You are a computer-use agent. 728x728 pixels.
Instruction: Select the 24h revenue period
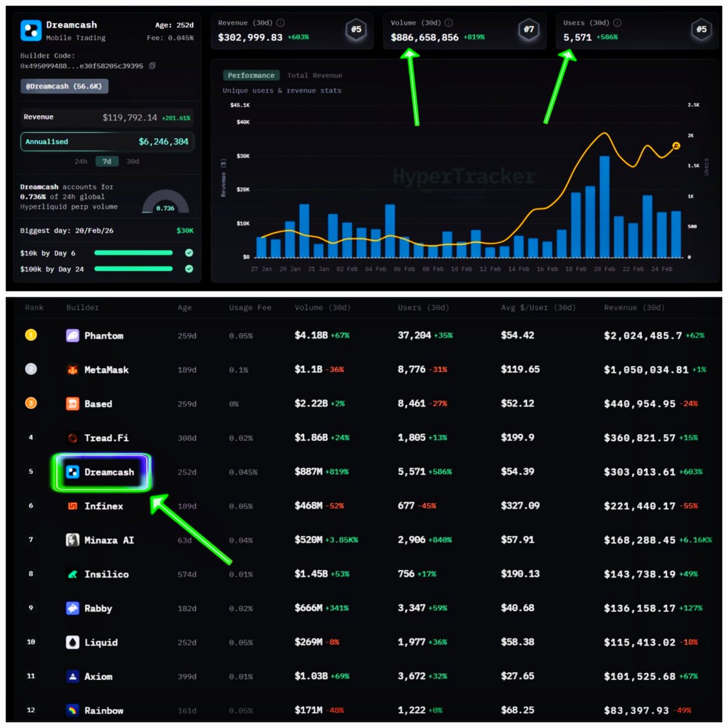click(81, 161)
